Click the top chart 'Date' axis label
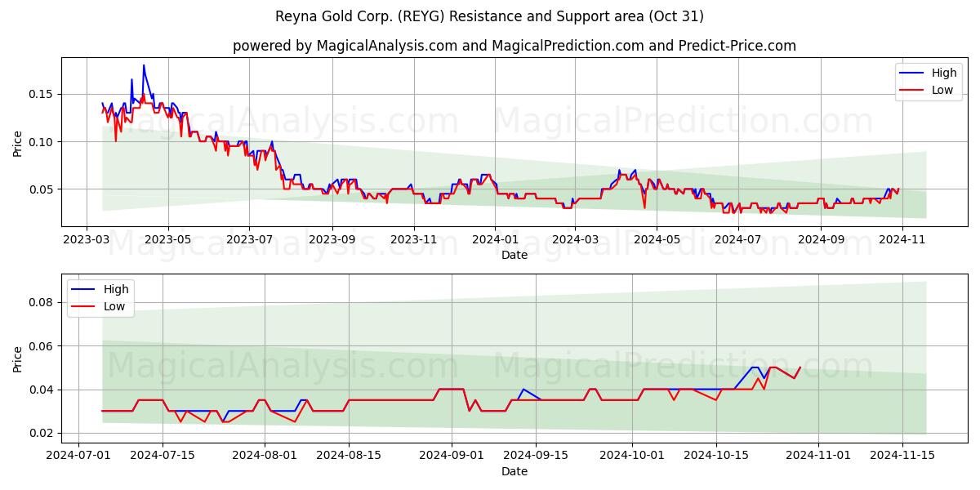Screen dimensions: 980x490 click(514, 255)
